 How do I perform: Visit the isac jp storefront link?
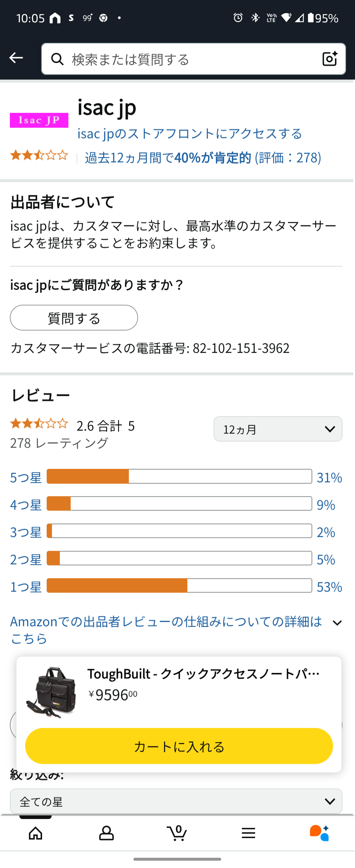190,133
